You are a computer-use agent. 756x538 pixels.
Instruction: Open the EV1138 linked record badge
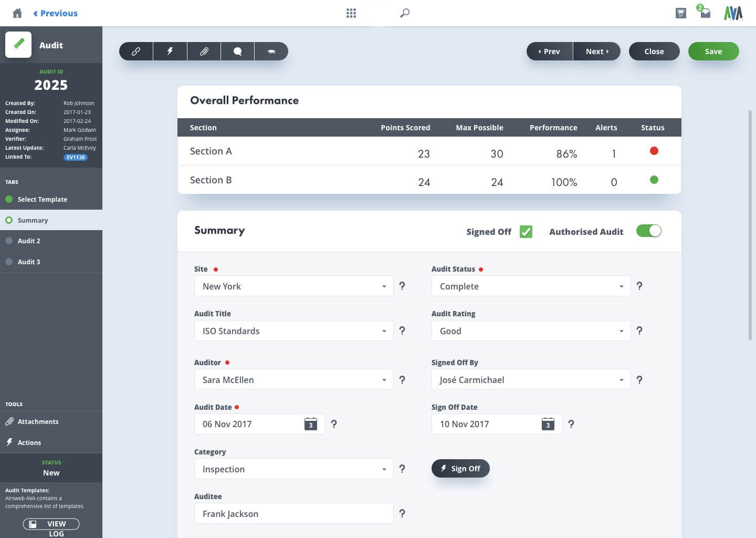(x=76, y=157)
